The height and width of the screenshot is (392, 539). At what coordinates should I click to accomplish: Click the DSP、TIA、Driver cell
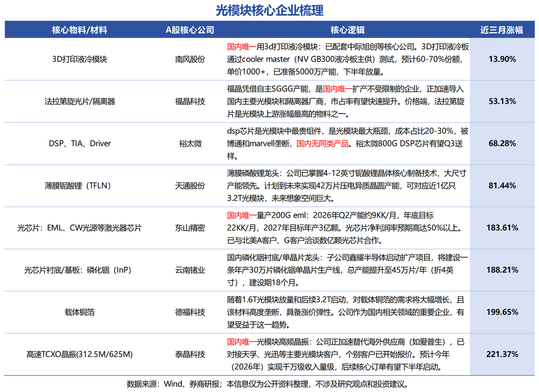80,144
